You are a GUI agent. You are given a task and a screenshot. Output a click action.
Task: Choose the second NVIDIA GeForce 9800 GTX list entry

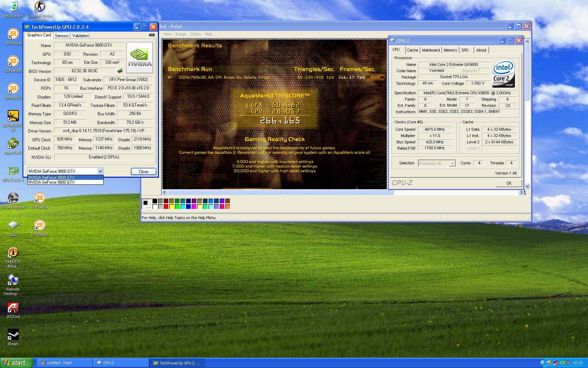click(65, 182)
